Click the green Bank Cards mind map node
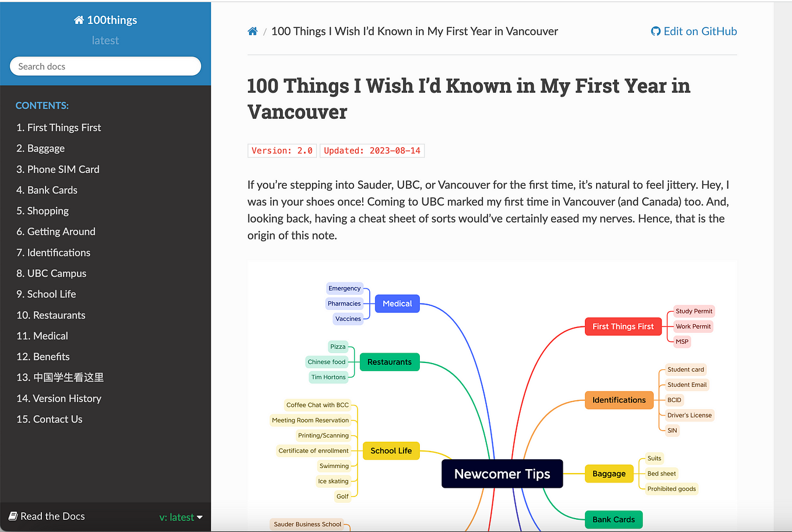The width and height of the screenshot is (792, 532). (x=614, y=519)
